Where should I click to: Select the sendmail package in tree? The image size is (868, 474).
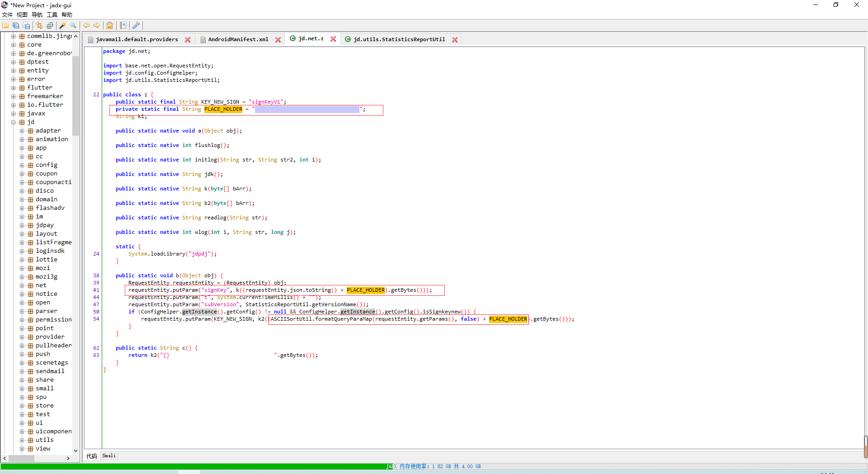(x=50, y=371)
